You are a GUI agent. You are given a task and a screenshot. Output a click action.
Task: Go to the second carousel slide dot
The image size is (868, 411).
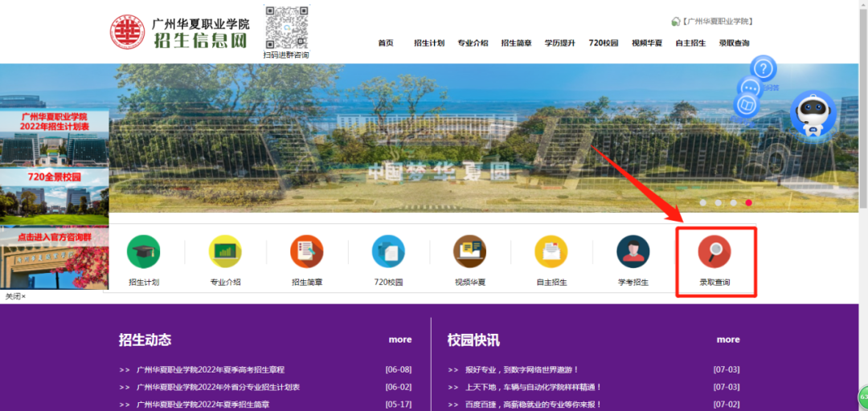point(718,202)
